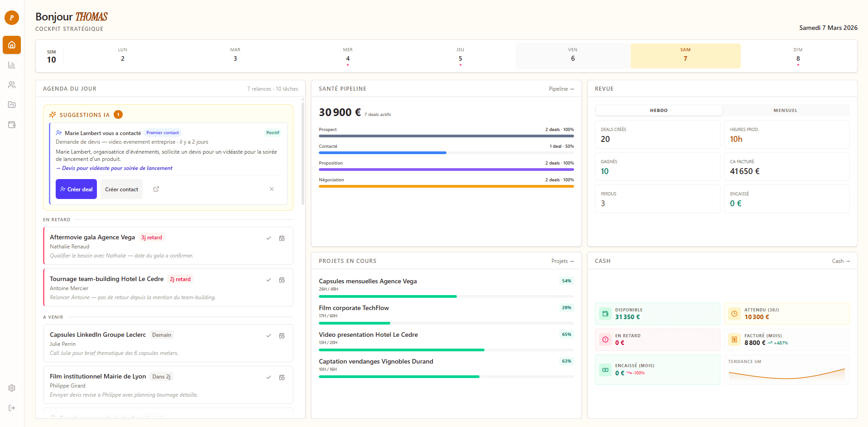The image size is (868, 427).
Task: Open settings via the gear icon
Action: coord(11,388)
